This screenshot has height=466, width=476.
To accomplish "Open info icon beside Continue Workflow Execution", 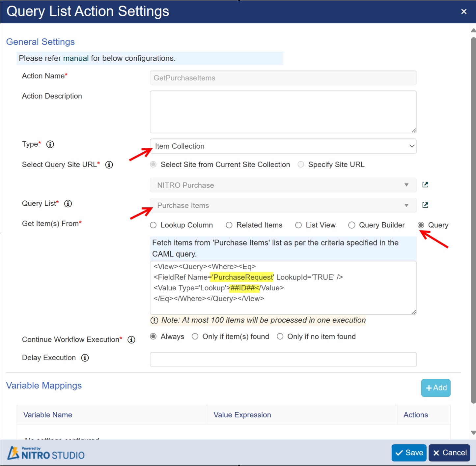I will (131, 340).
